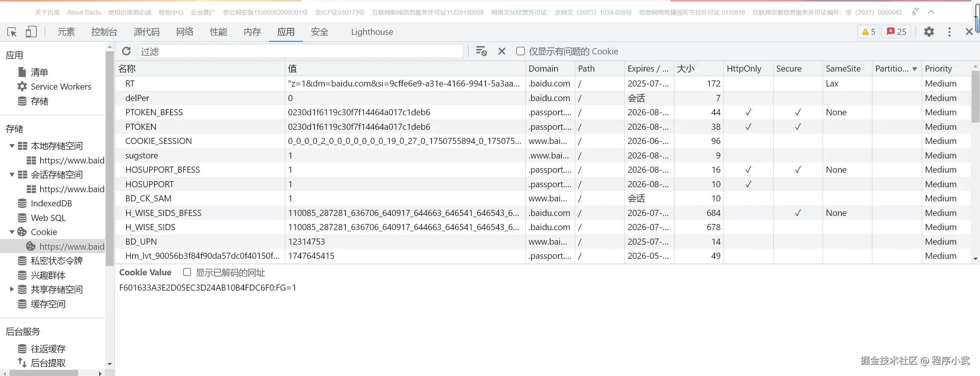Open the 企业推广 footer link

click(x=203, y=12)
